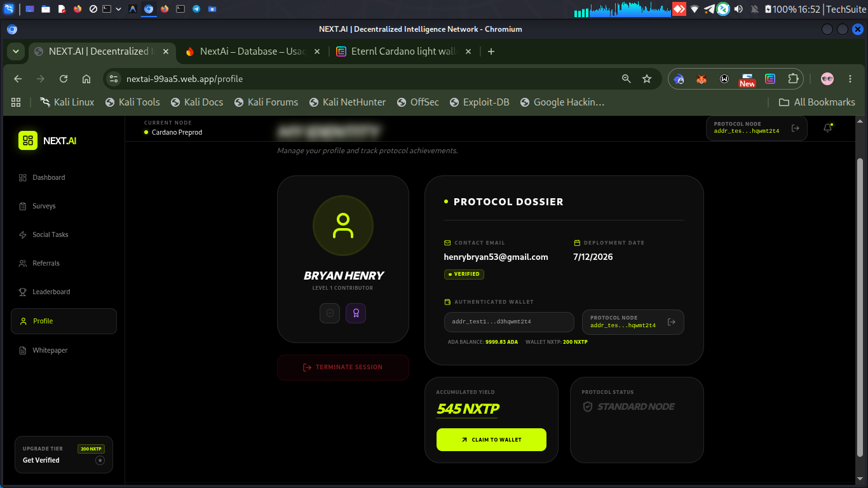Click the authenticated wallet address field

509,322
